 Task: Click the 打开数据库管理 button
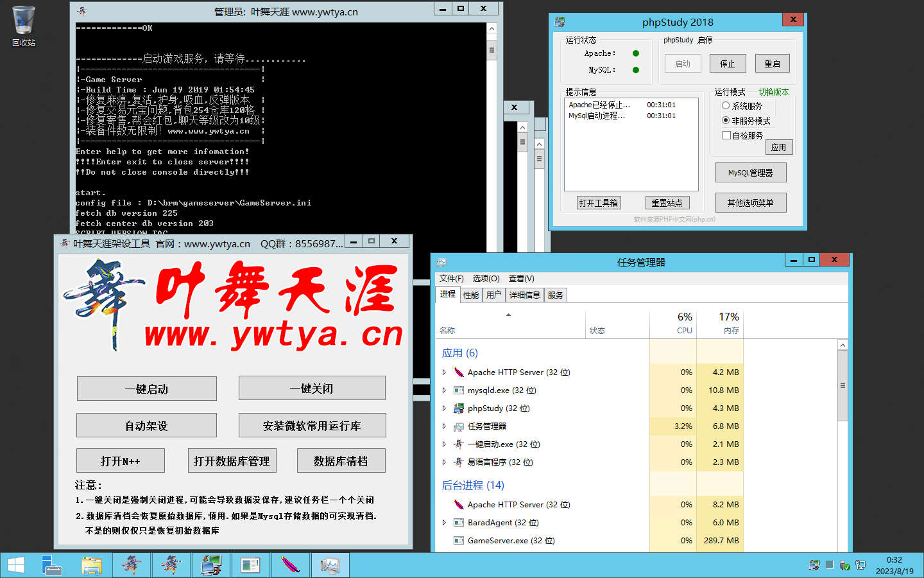tap(232, 460)
